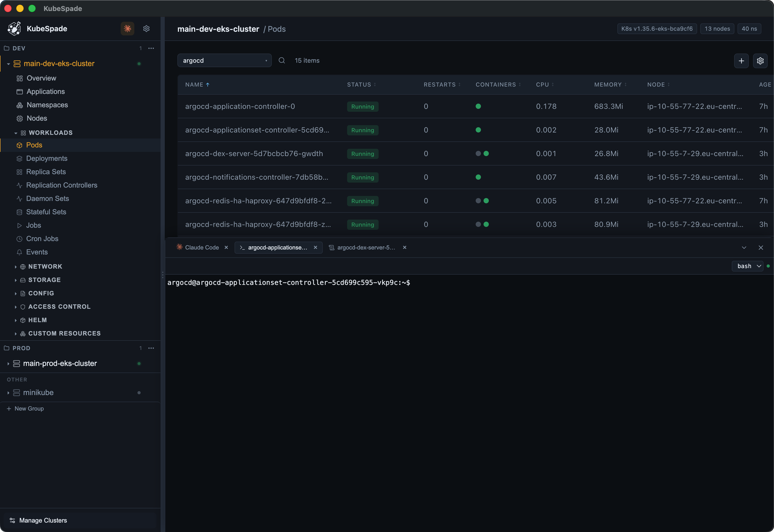Open Replica Sets list
Image resolution: width=774 pixels, height=532 pixels.
[46, 172]
